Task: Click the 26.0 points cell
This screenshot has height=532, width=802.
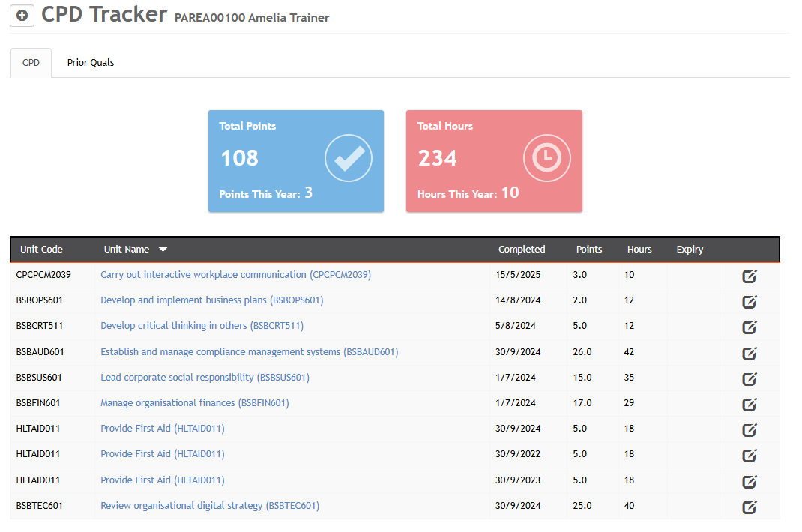Action: pyautogui.click(x=582, y=352)
